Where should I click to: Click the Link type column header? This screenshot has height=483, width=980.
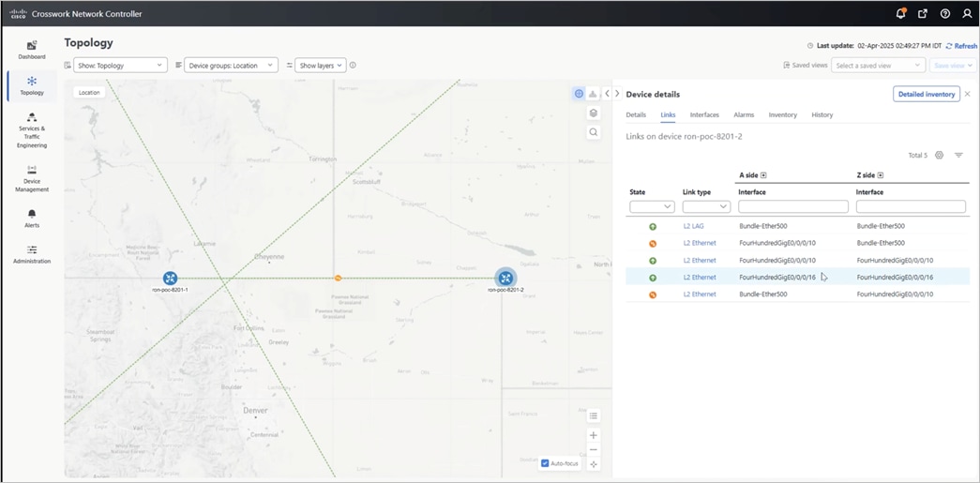tap(696, 192)
